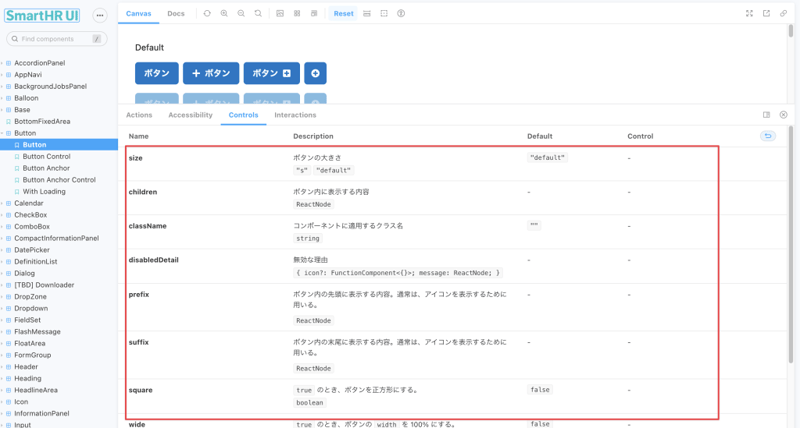Open story in new tab icon

coord(766,14)
